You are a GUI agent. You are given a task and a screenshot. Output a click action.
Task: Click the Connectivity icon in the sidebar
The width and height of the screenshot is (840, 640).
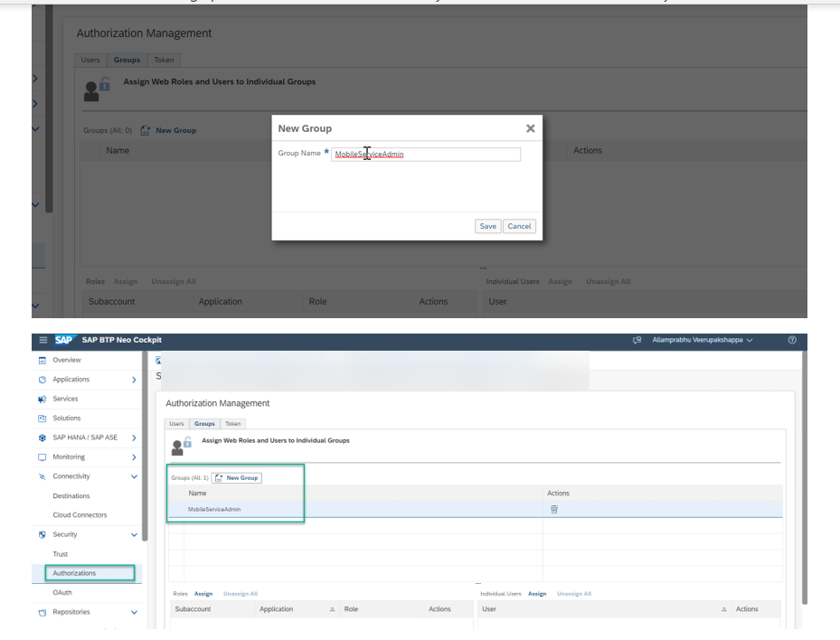(42, 476)
